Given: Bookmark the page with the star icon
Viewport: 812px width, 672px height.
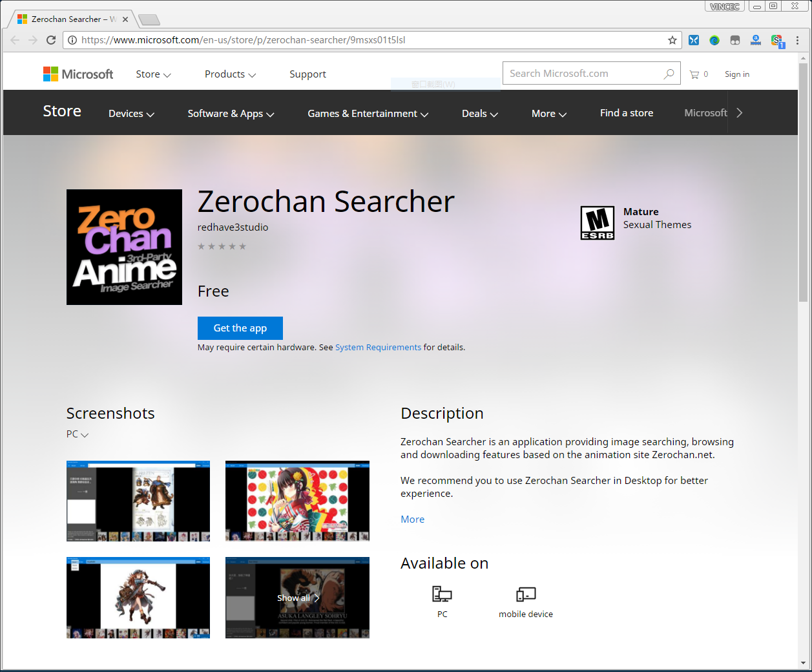Looking at the screenshot, I should pyautogui.click(x=672, y=40).
